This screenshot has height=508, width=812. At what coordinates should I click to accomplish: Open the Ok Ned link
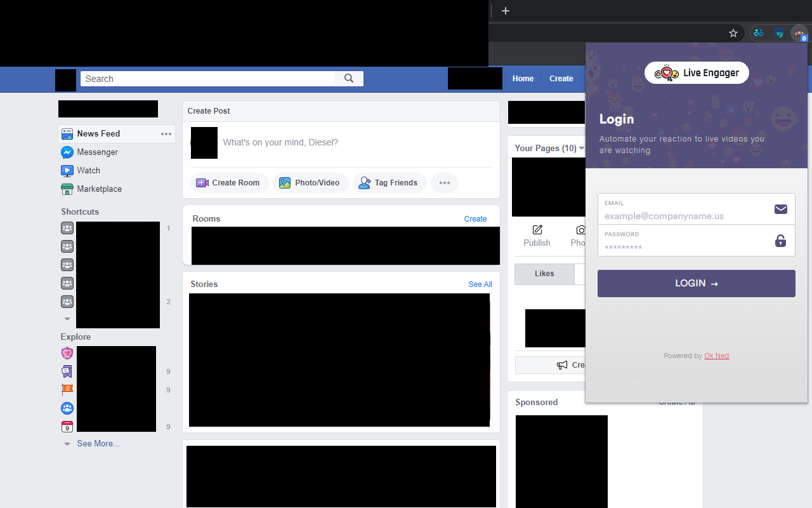coord(717,356)
